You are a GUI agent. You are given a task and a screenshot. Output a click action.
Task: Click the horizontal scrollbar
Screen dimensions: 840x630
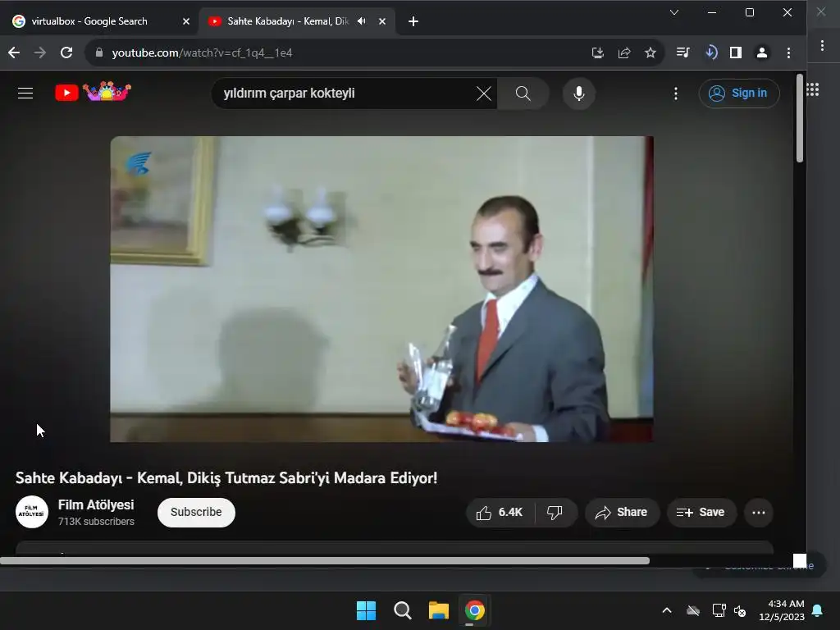coord(325,561)
